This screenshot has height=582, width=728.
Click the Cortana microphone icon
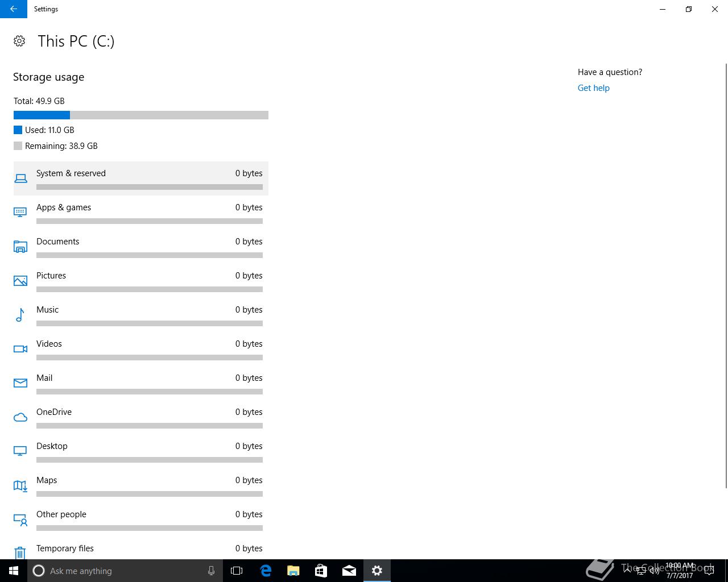click(211, 571)
